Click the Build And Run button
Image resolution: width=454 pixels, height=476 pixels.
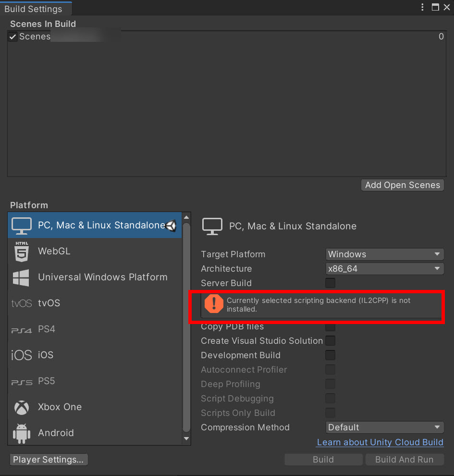tap(405, 460)
